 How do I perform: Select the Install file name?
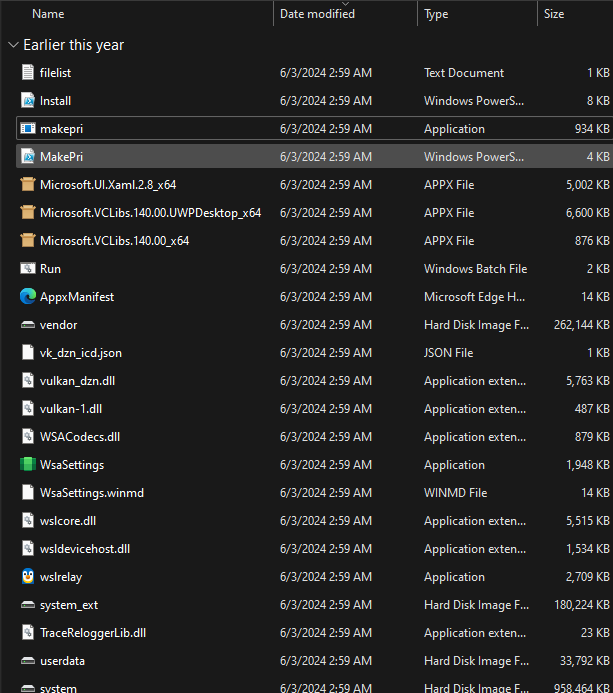click(x=55, y=101)
